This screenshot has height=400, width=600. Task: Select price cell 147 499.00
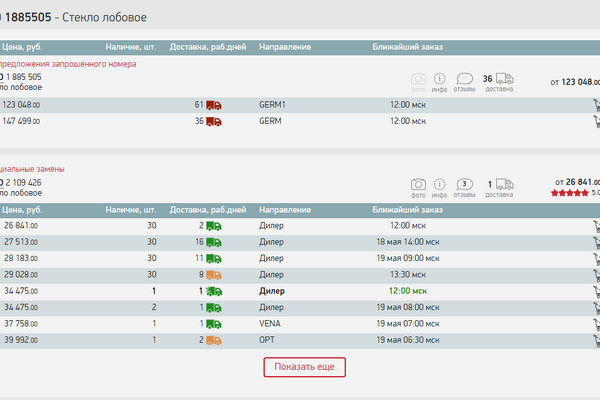point(21,121)
